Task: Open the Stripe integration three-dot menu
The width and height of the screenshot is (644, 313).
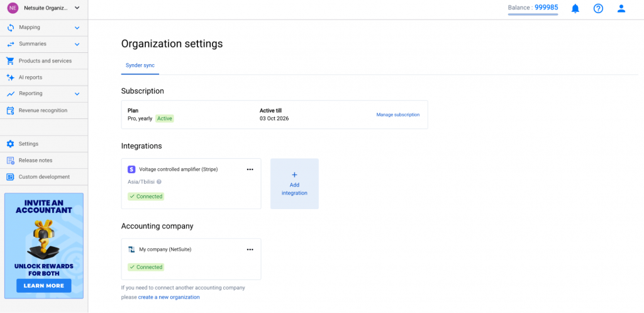Action: [250, 169]
